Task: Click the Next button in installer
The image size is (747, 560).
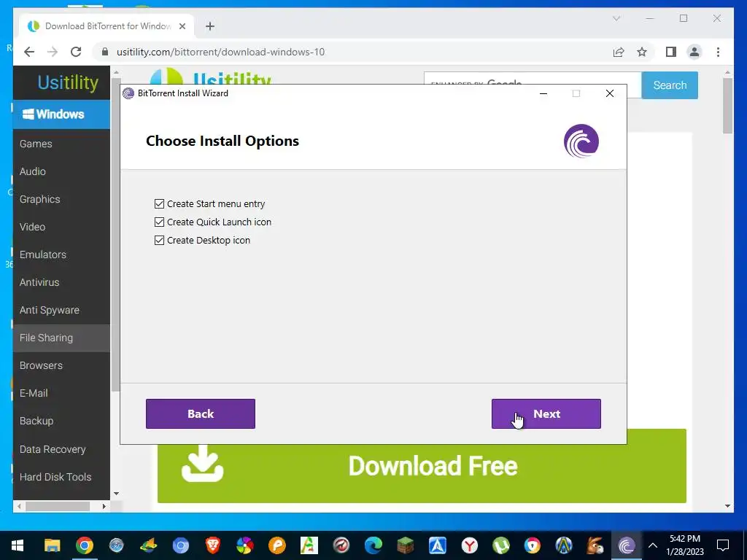Action: pos(546,414)
